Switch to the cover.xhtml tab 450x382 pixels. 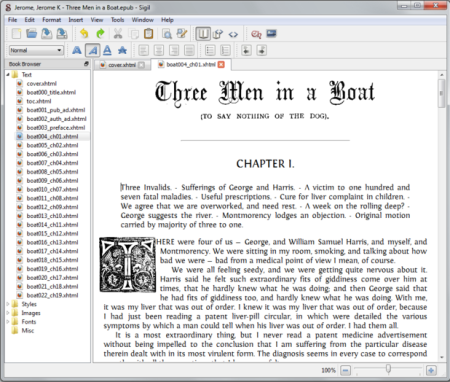(122, 65)
